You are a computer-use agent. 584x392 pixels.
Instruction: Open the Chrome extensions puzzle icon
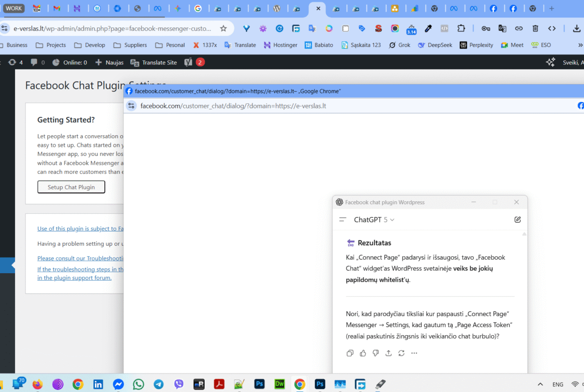[461, 28]
